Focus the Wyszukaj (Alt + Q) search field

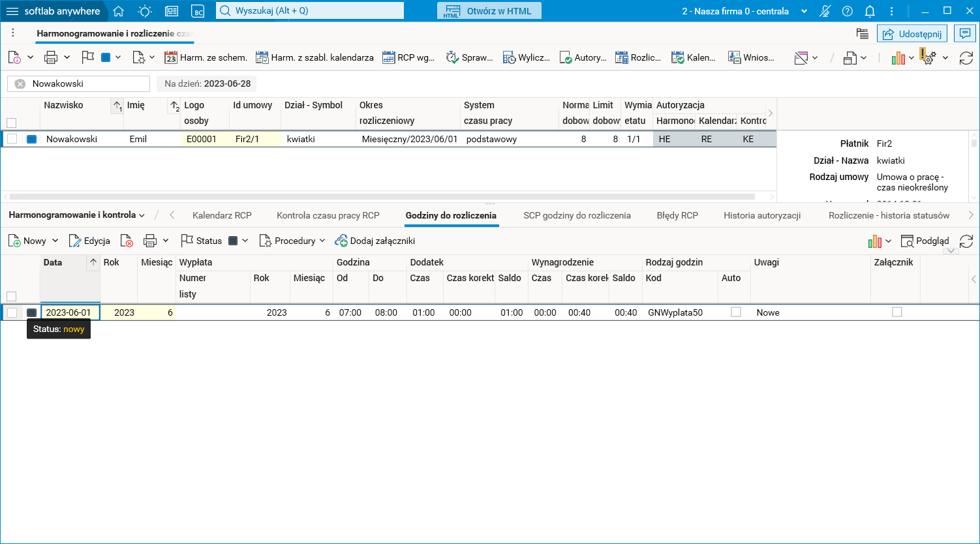point(310,11)
